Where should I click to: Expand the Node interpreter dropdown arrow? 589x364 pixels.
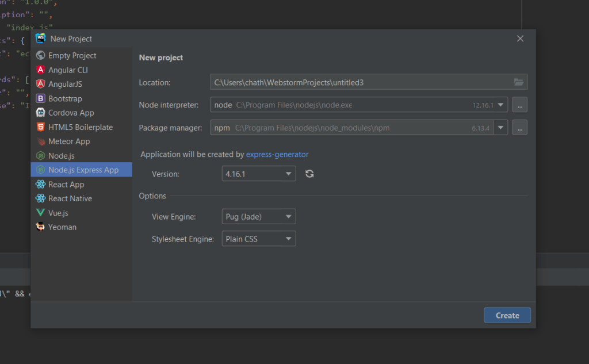(500, 105)
